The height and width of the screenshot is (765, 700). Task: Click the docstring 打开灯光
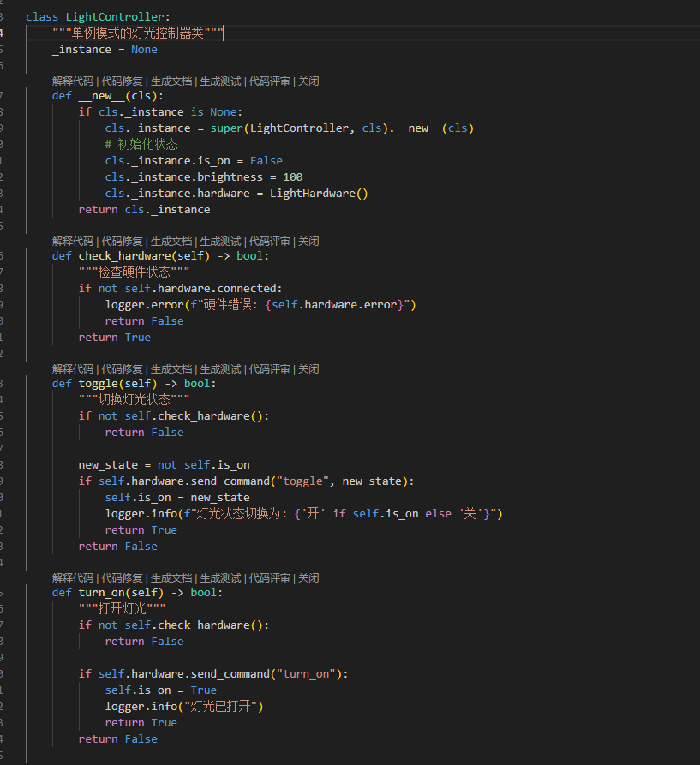pos(122,608)
